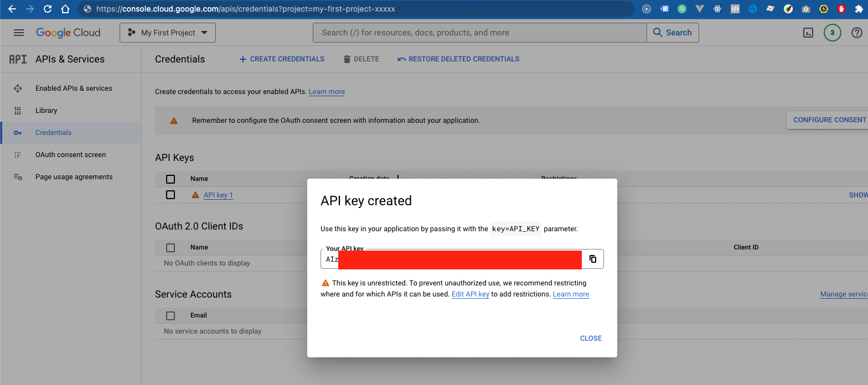
Task: Click the browser reload icon
Action: pyautogui.click(x=48, y=9)
